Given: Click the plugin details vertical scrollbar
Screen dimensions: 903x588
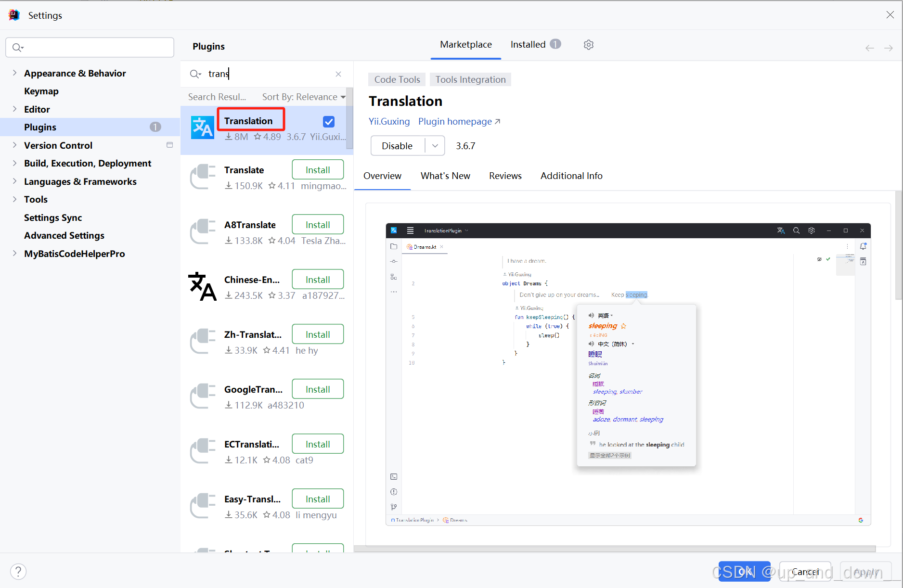Looking at the screenshot, I should point(898,245).
